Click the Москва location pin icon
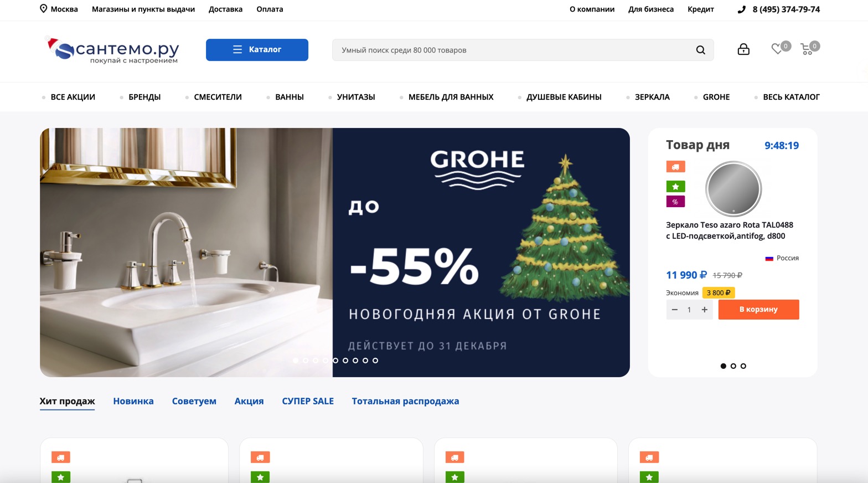The height and width of the screenshot is (483, 868). click(43, 9)
